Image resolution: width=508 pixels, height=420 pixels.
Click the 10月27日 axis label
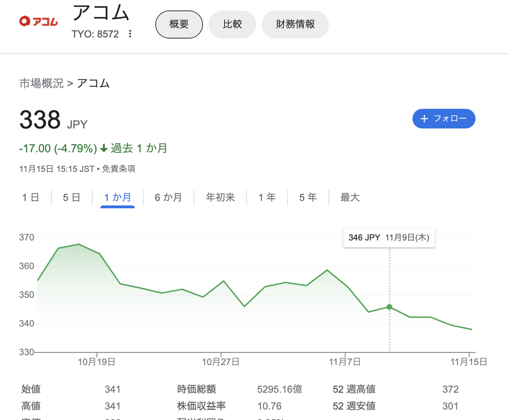click(221, 362)
